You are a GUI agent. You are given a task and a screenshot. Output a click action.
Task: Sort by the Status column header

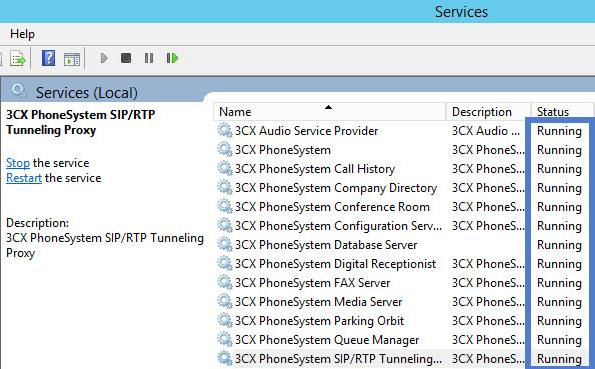[x=562, y=112]
